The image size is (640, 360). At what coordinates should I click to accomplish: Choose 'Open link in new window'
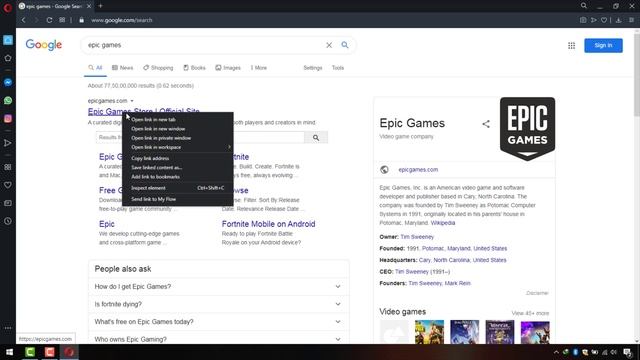[x=178, y=129]
